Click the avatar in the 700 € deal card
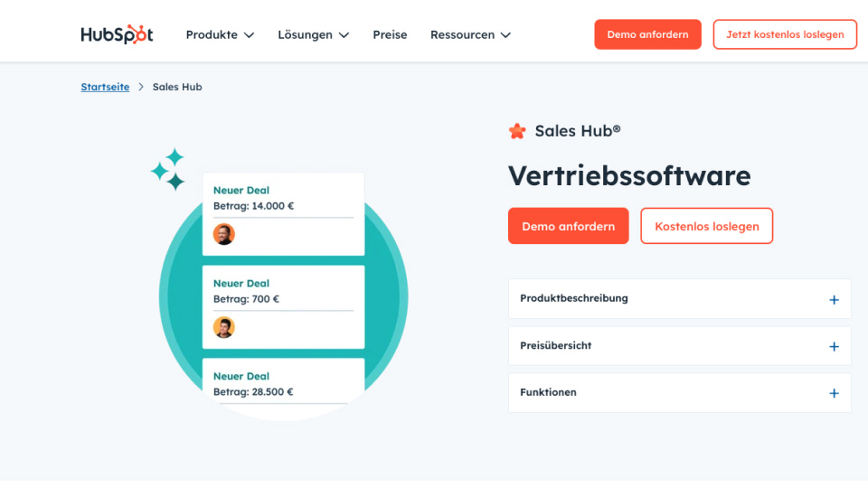 (223, 327)
